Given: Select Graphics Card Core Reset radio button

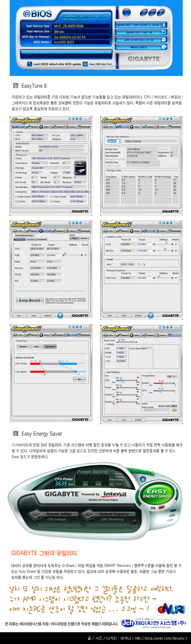Looking at the screenshot, I should tap(176, 244).
